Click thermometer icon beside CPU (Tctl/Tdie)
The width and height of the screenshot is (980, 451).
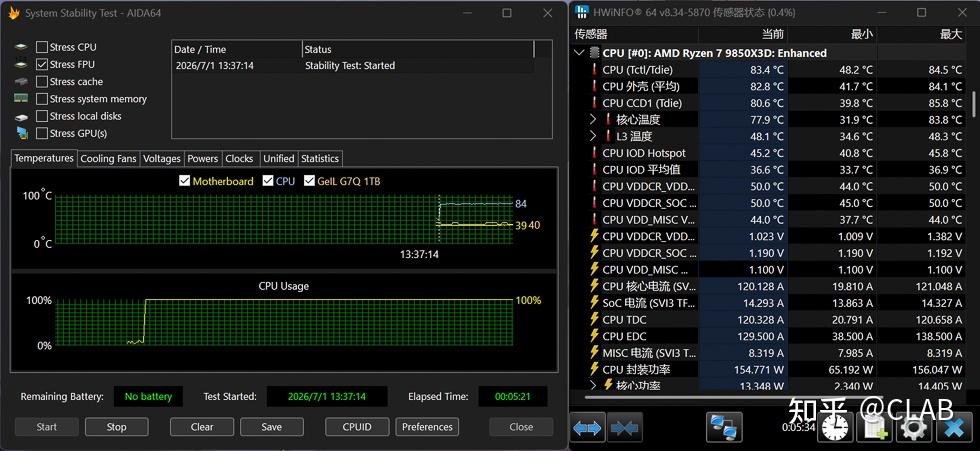coord(594,70)
